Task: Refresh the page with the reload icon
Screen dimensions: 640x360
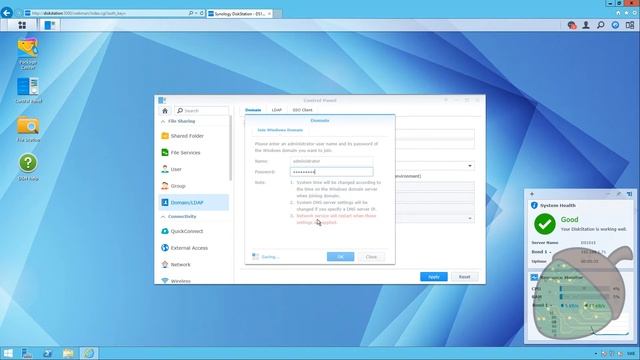Action: (202, 13)
